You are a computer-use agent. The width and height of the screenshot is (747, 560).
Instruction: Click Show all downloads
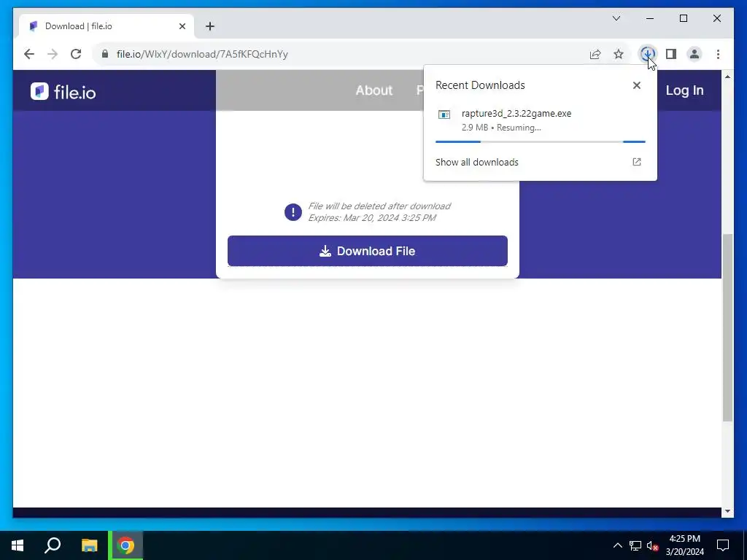(477, 162)
